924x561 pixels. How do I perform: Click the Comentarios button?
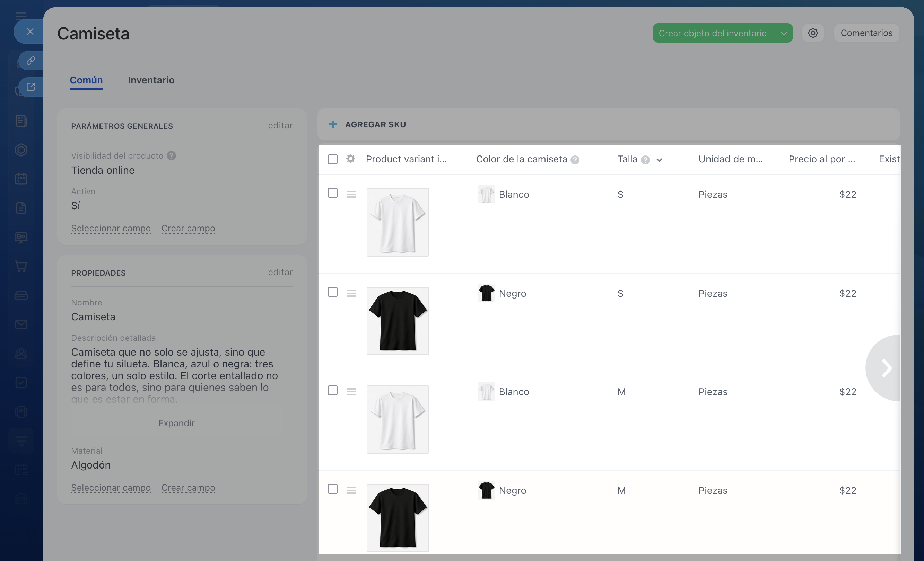[x=866, y=33]
